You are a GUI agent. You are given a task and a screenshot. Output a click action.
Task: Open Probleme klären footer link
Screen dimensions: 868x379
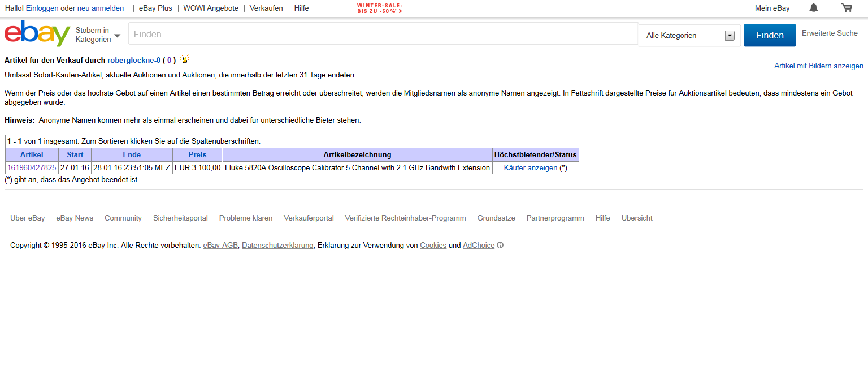(x=246, y=218)
